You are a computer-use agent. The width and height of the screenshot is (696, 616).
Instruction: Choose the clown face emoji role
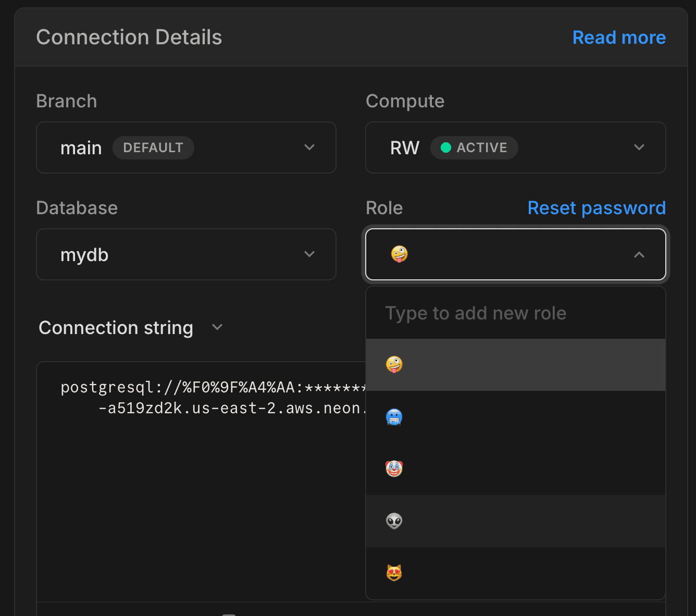tap(394, 469)
